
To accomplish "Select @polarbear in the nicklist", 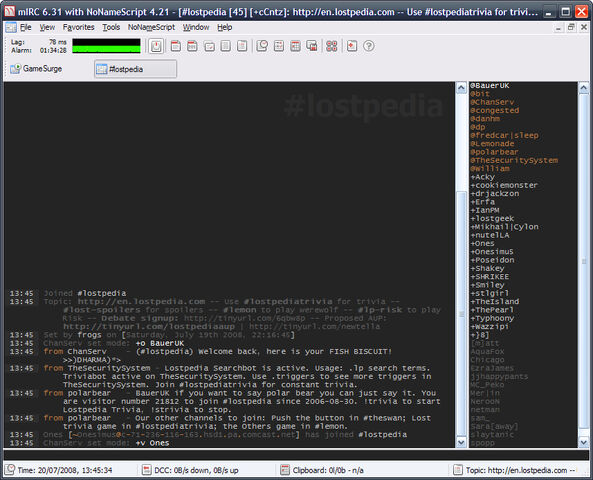I will [494, 152].
